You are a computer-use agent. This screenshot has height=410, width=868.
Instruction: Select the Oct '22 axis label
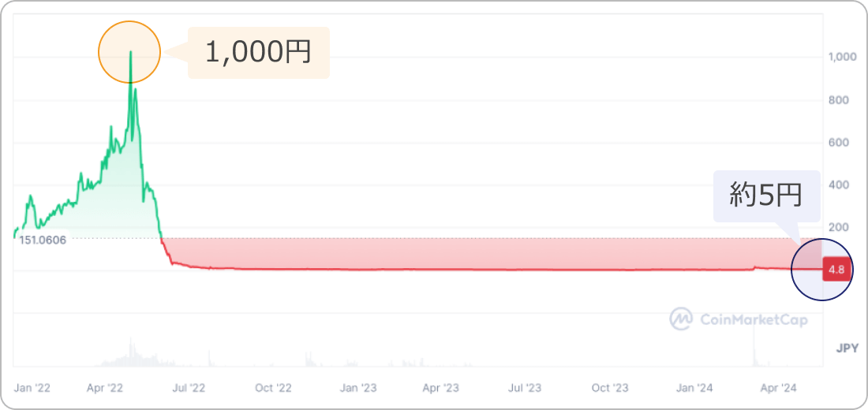pos(273,388)
